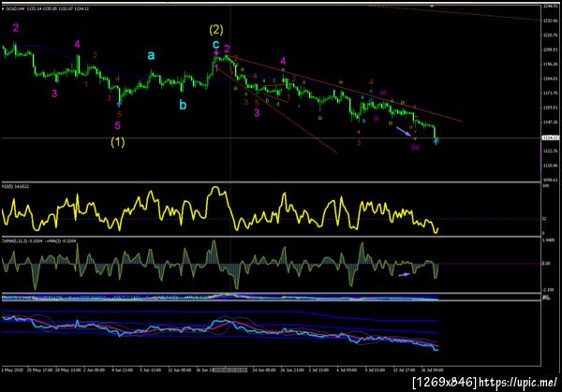Image resolution: width=562 pixels, height=392 pixels.
Task: Select the magenta 5 label above (1)
Action: [118, 125]
